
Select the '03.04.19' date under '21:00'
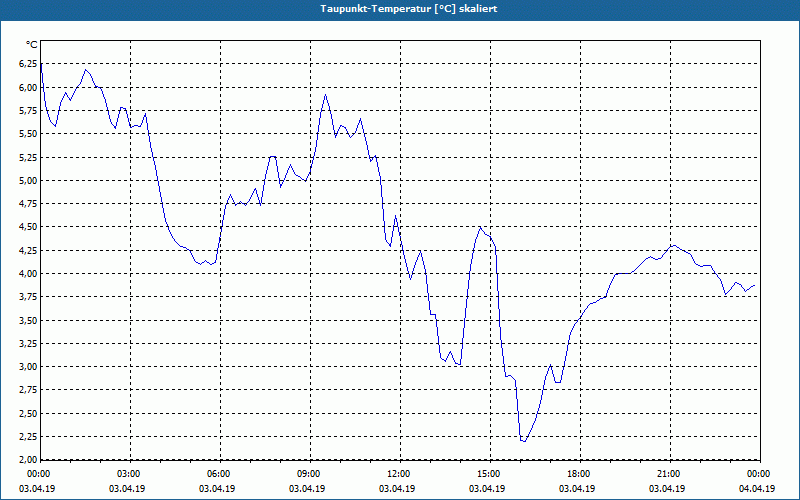point(667,488)
